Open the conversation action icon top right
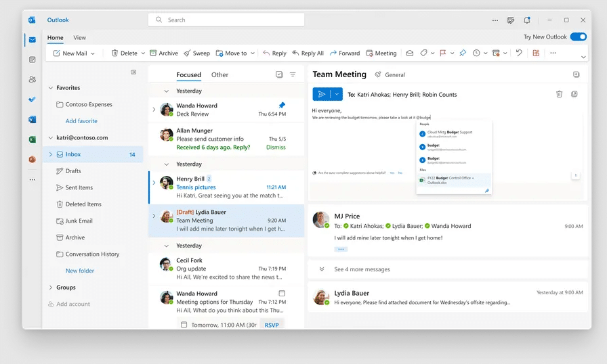 point(576,74)
